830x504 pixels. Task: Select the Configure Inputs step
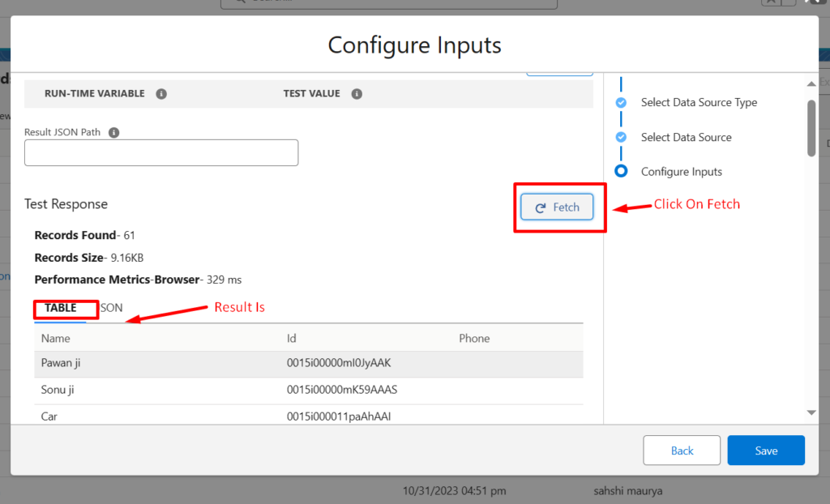coord(681,172)
